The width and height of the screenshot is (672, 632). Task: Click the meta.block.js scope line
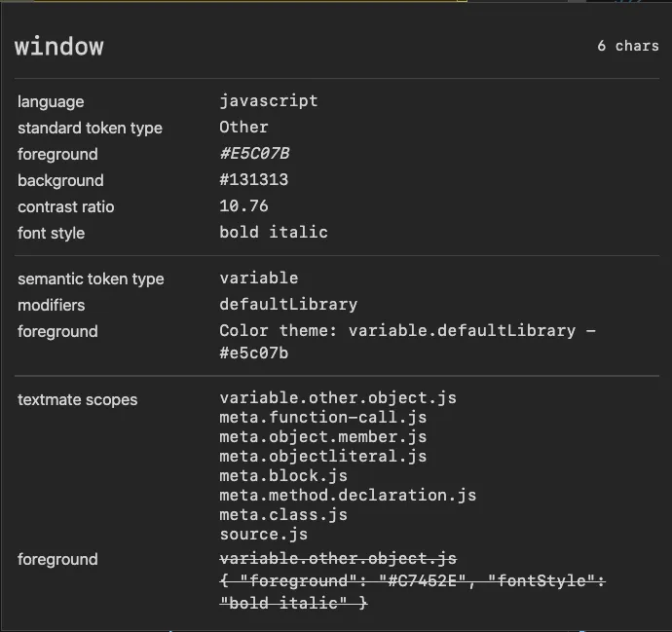pyautogui.click(x=282, y=475)
